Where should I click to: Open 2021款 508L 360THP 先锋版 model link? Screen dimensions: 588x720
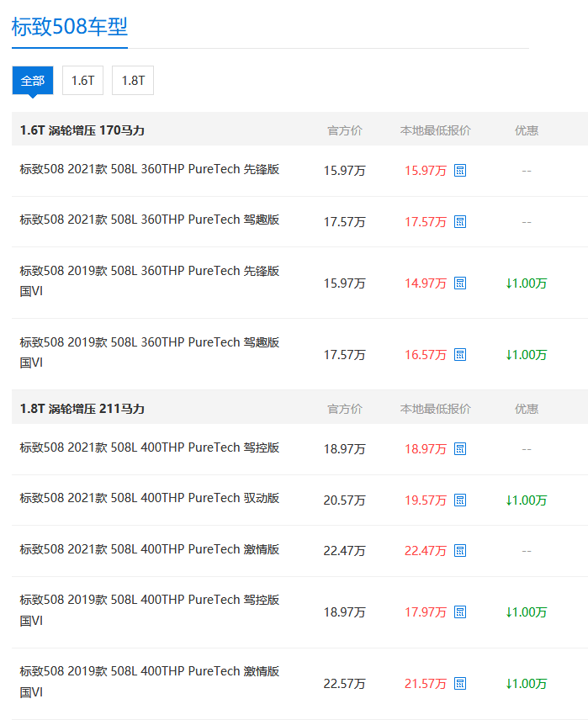[149, 169]
